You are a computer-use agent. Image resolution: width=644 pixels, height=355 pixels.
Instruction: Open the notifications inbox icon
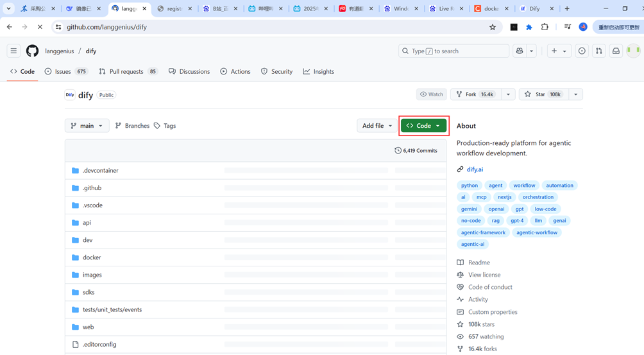(616, 51)
